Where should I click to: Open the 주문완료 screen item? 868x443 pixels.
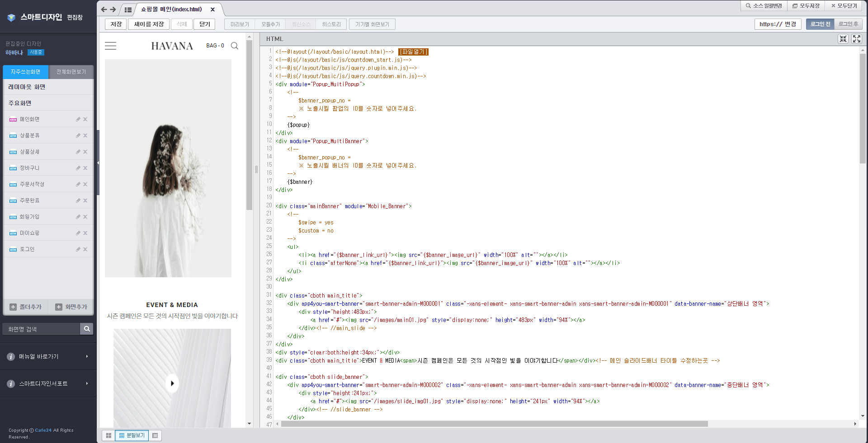(29, 201)
